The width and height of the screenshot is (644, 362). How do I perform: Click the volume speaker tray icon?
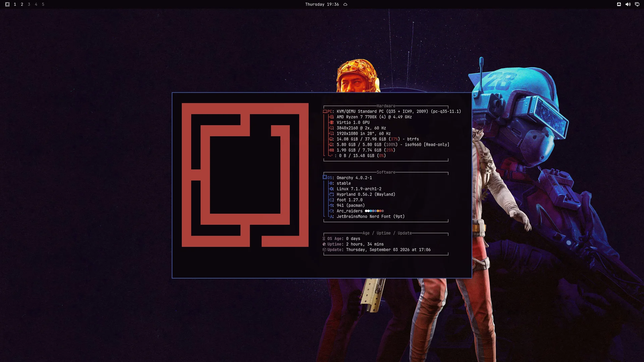(628, 4)
